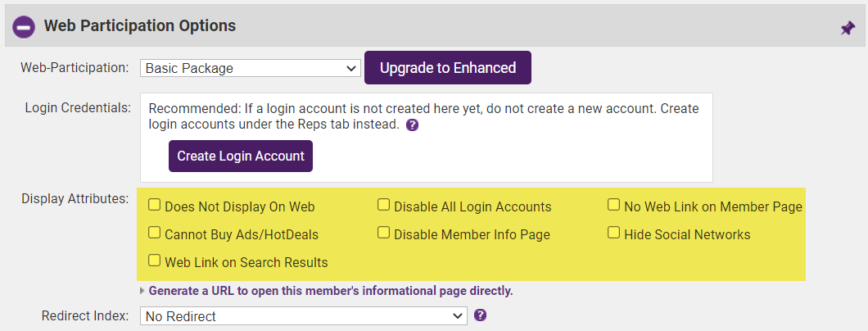Click the Web Participation Options title text
The width and height of the screenshot is (868, 331).
point(139,26)
